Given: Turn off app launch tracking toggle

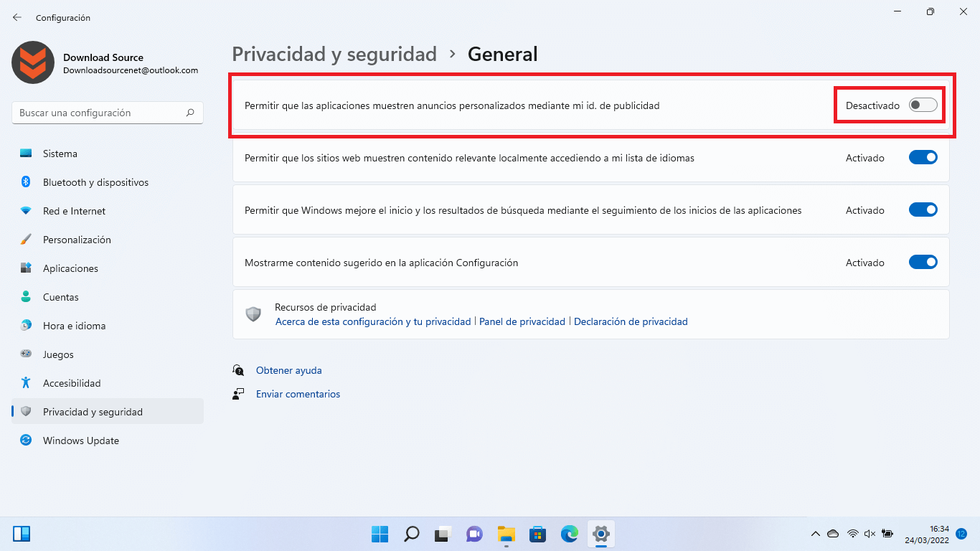Looking at the screenshot, I should 923,210.
